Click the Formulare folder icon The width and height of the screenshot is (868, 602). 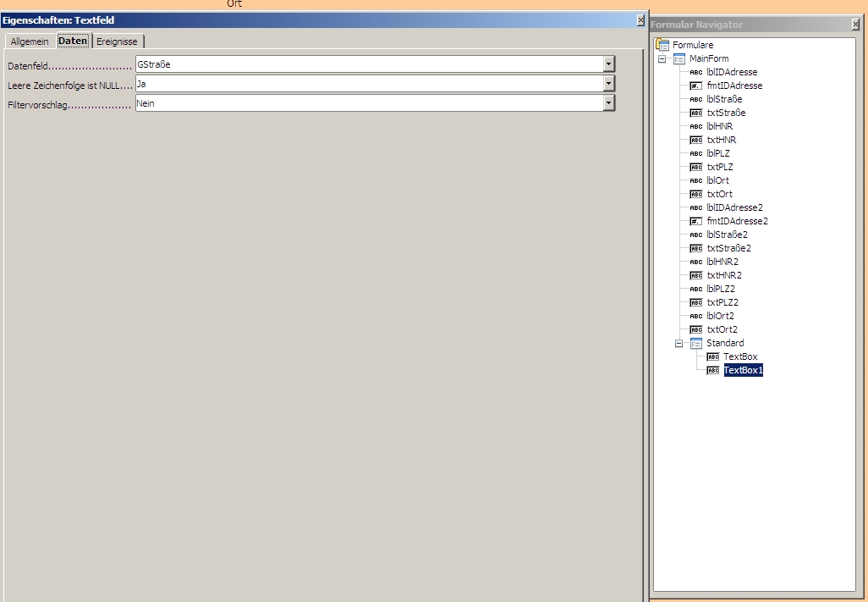click(x=662, y=45)
